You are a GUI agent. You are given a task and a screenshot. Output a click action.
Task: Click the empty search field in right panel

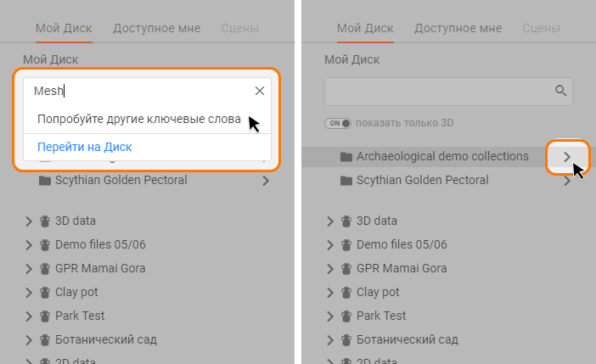pos(437,91)
